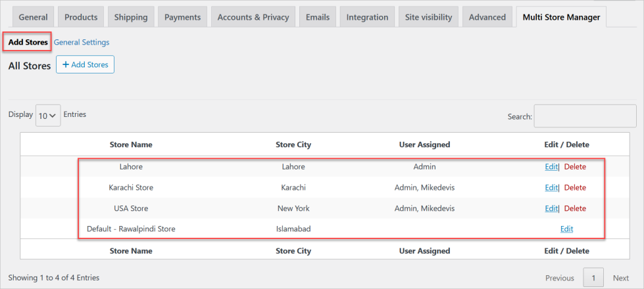Click into the Search input field

pyautogui.click(x=584, y=116)
